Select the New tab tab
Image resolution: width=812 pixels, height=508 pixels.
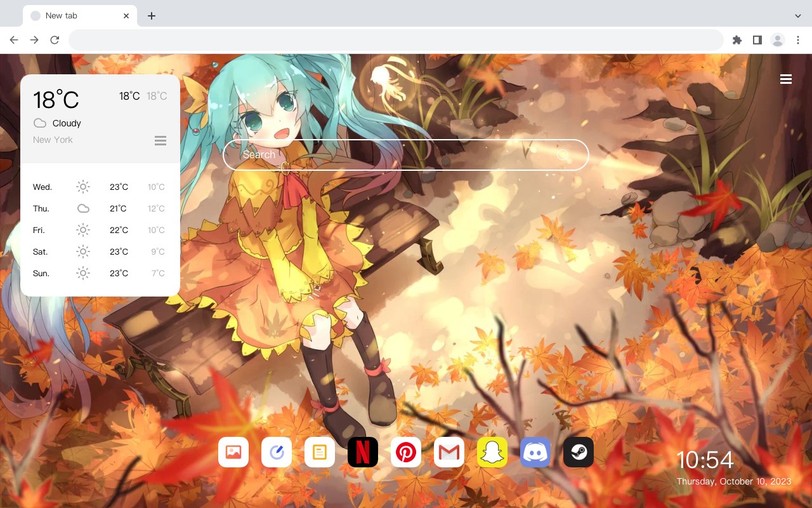(80, 16)
